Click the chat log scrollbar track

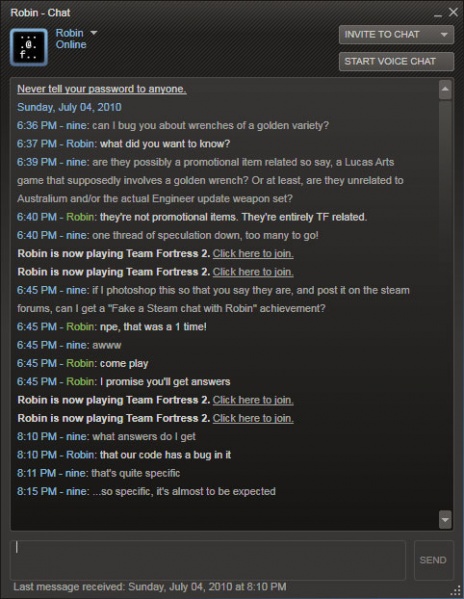click(445, 304)
